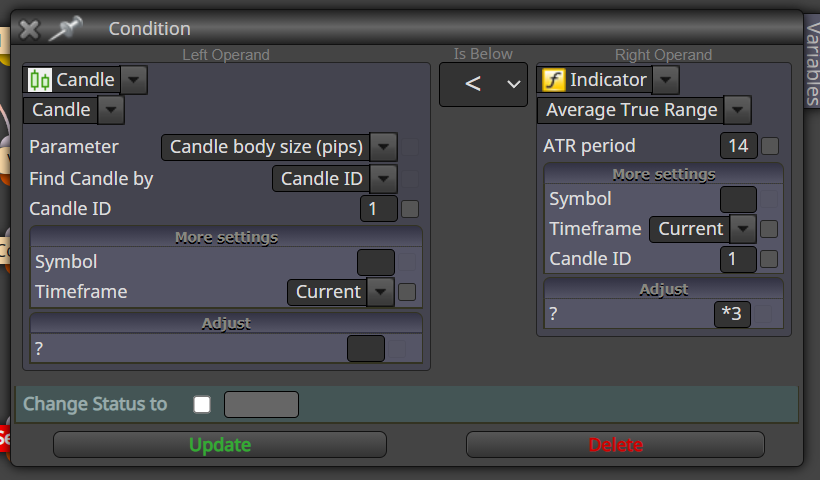Close the Condition dialog with X icon
The height and width of the screenshot is (480, 820).
pyautogui.click(x=29, y=29)
